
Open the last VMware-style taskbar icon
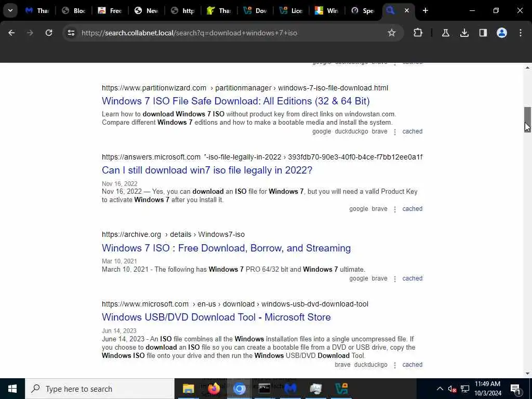coord(341,389)
